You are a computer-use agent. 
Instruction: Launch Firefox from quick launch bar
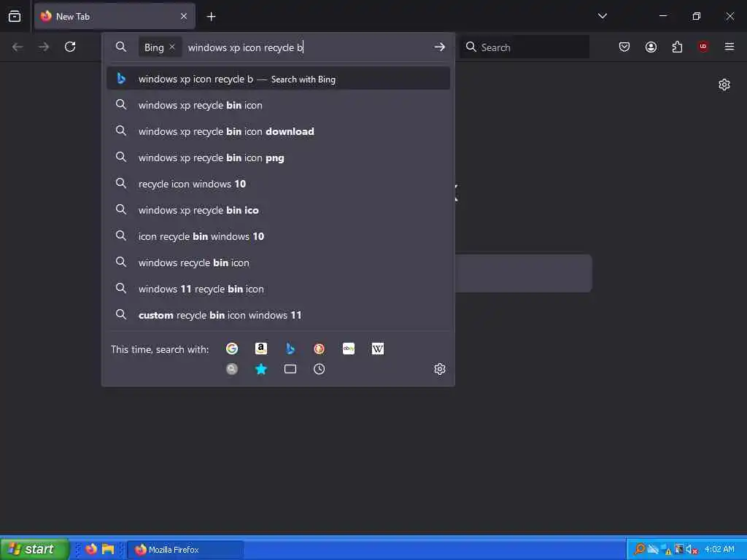[91, 549]
